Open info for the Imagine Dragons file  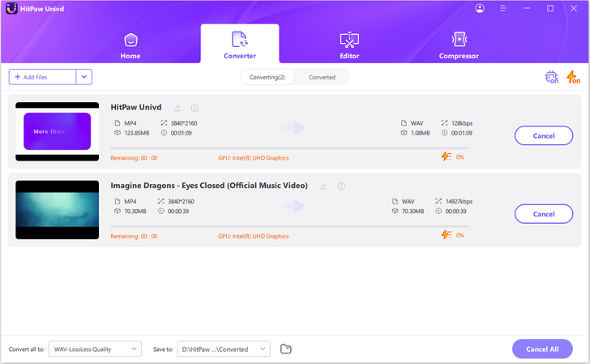341,186
